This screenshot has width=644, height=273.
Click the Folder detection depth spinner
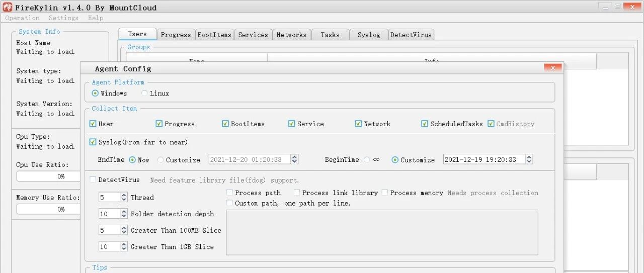124,214
